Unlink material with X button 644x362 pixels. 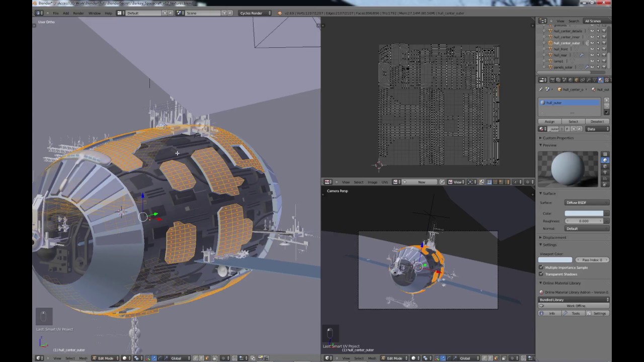pos(579,129)
